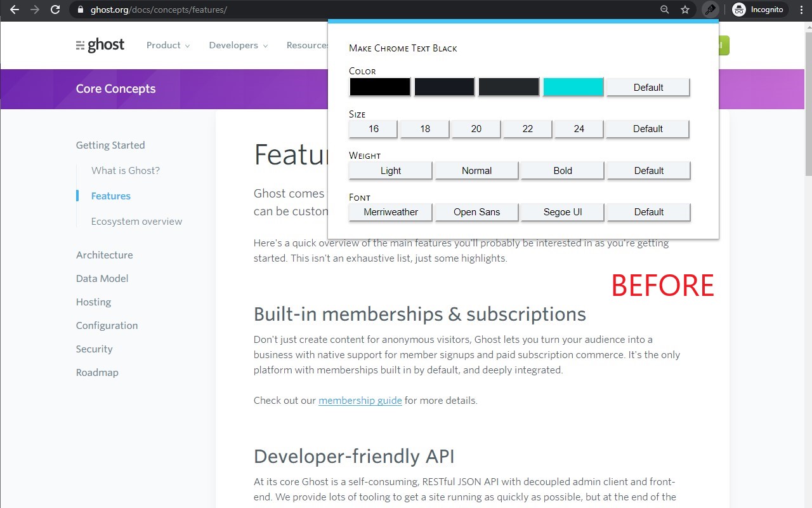812x508 pixels.
Task: Open the Resources menu
Action: (x=307, y=45)
